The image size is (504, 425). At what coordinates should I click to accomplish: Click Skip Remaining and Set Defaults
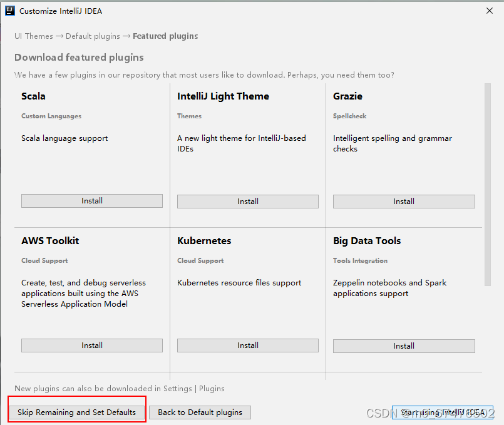[x=76, y=412]
